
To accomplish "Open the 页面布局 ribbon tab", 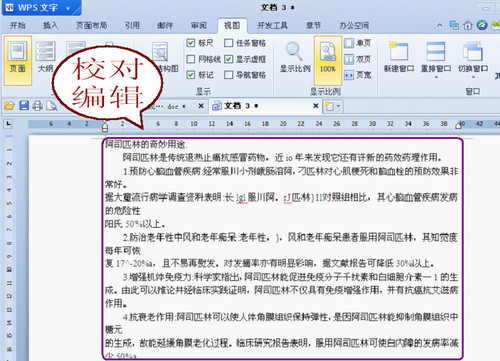I will click(91, 25).
